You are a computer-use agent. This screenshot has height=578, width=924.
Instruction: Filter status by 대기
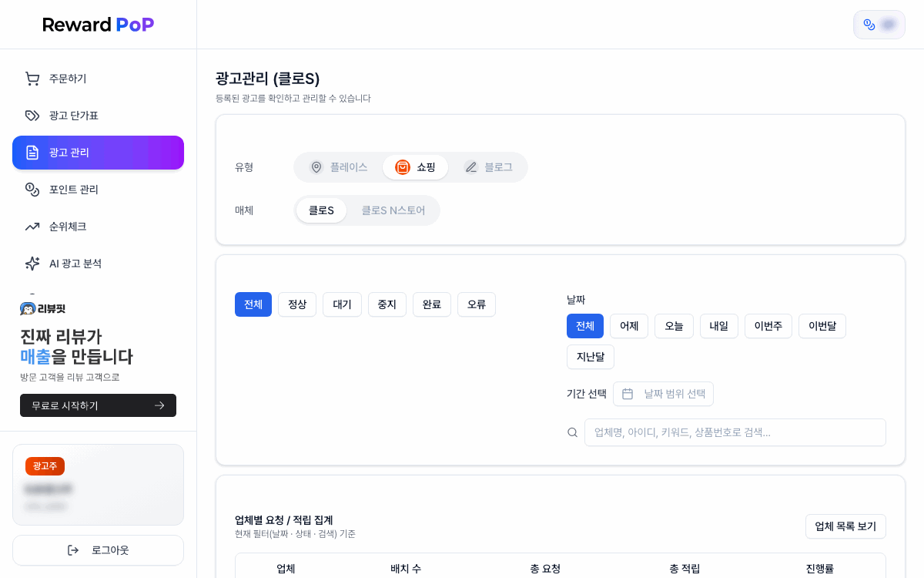click(x=342, y=304)
